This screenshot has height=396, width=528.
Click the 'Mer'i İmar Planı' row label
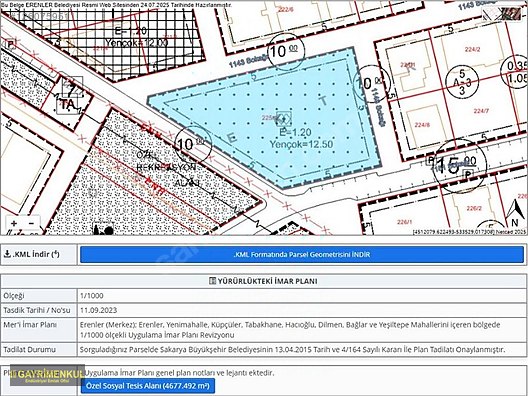pos(30,325)
